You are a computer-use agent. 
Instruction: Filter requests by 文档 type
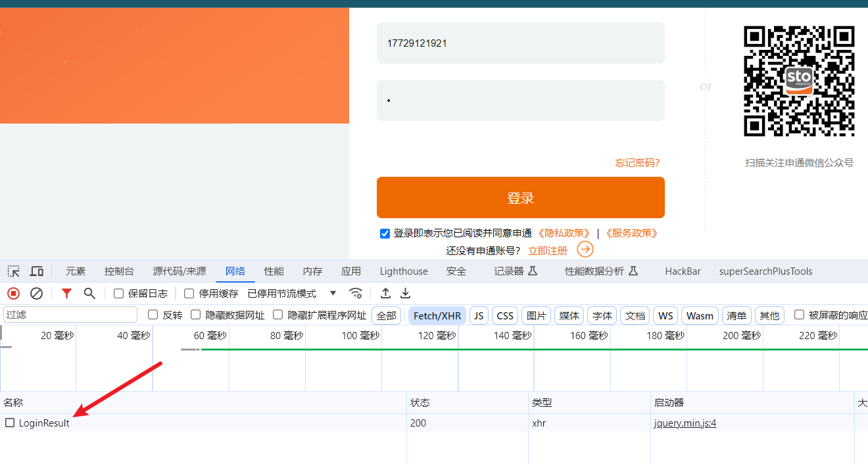(x=635, y=315)
